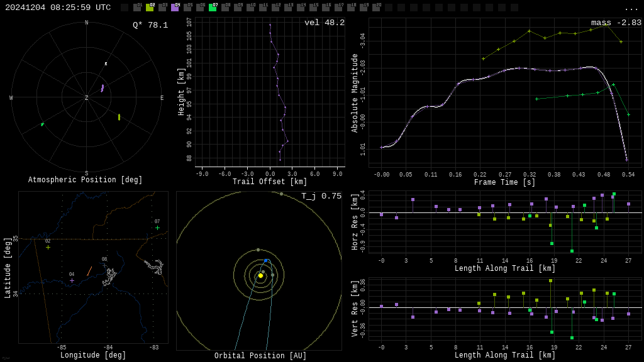Click the station 02 yellow cross on map
The width and height of the screenshot is (644, 362).
coord(48,248)
